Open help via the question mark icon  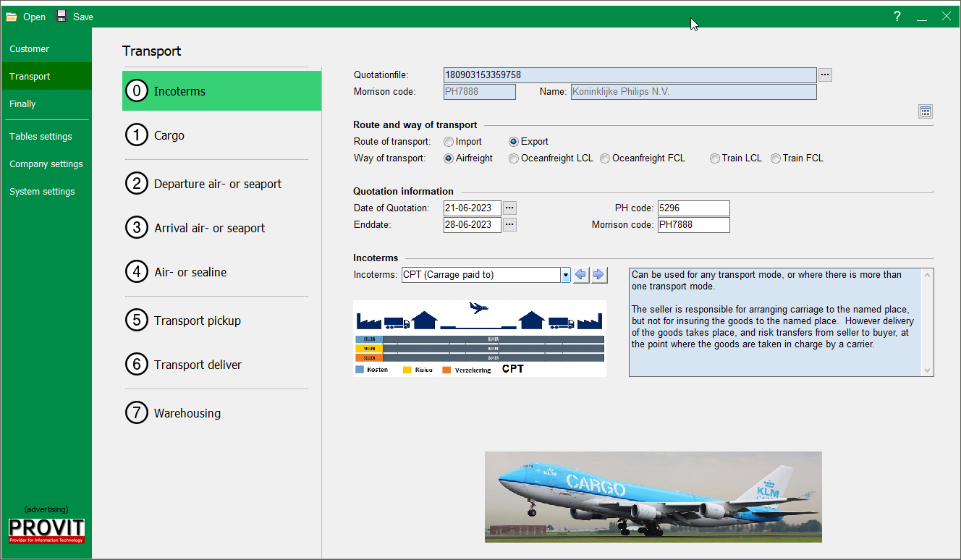897,17
